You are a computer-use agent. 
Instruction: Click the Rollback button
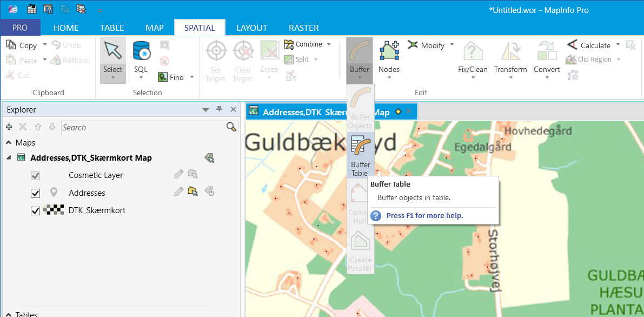click(x=70, y=60)
